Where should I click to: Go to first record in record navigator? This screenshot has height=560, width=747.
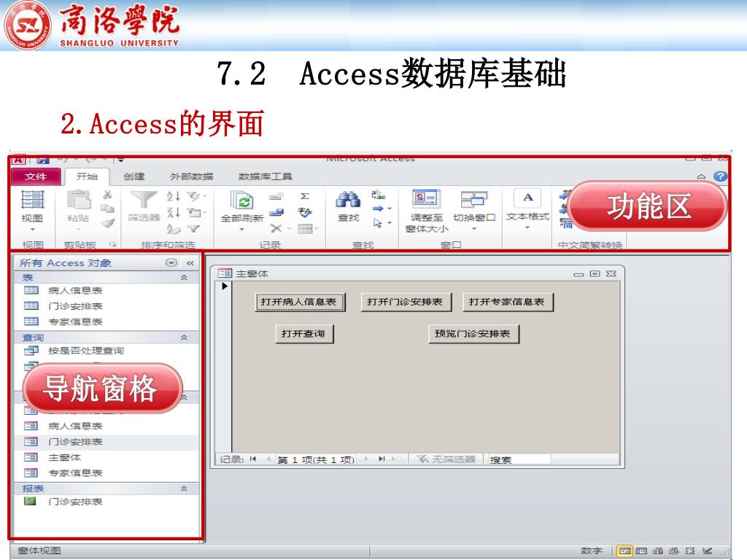coord(253,459)
